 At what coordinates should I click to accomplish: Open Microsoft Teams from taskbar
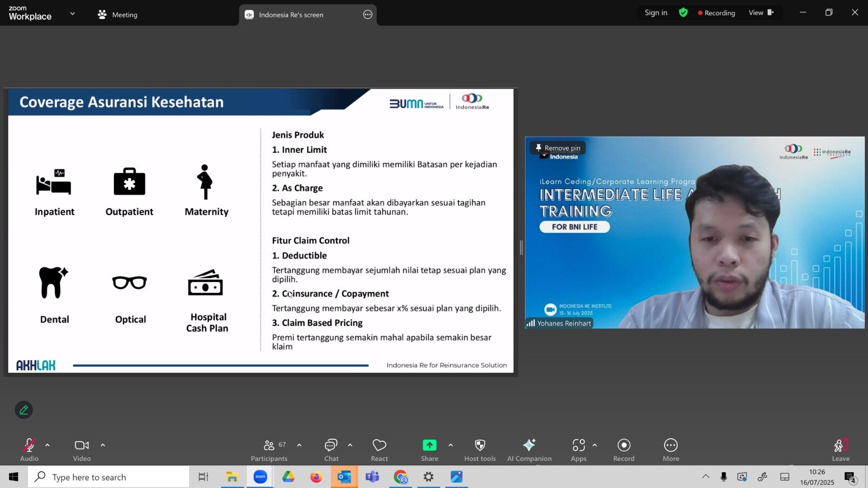pyautogui.click(x=372, y=477)
